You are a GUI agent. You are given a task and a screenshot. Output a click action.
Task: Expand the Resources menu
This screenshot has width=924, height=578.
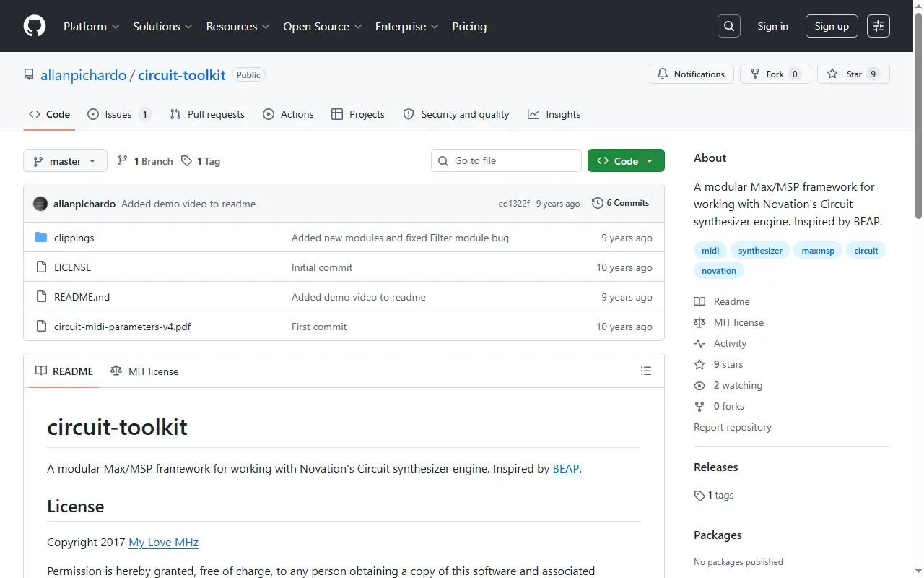click(237, 26)
